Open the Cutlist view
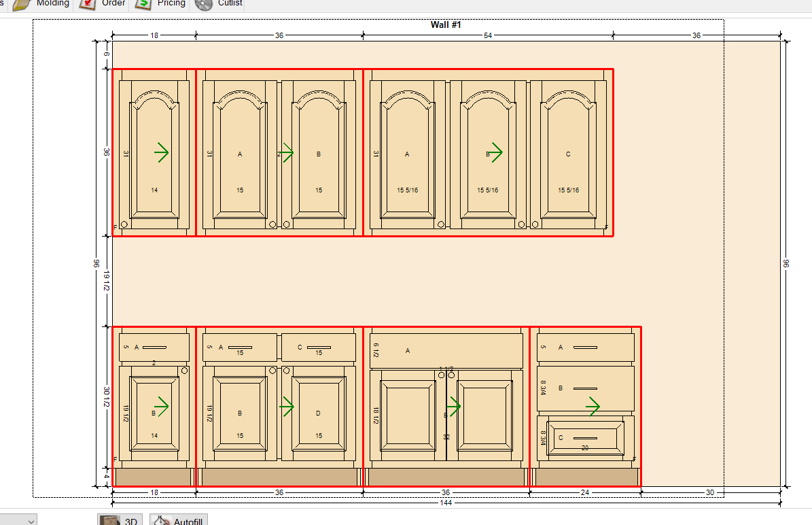The height and width of the screenshot is (525, 812). pos(219,4)
